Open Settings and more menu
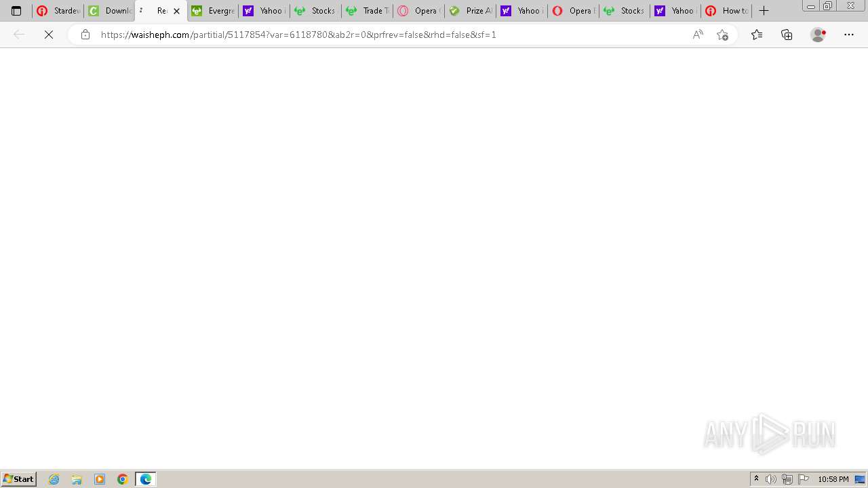The height and width of the screenshot is (488, 868). tap(849, 35)
